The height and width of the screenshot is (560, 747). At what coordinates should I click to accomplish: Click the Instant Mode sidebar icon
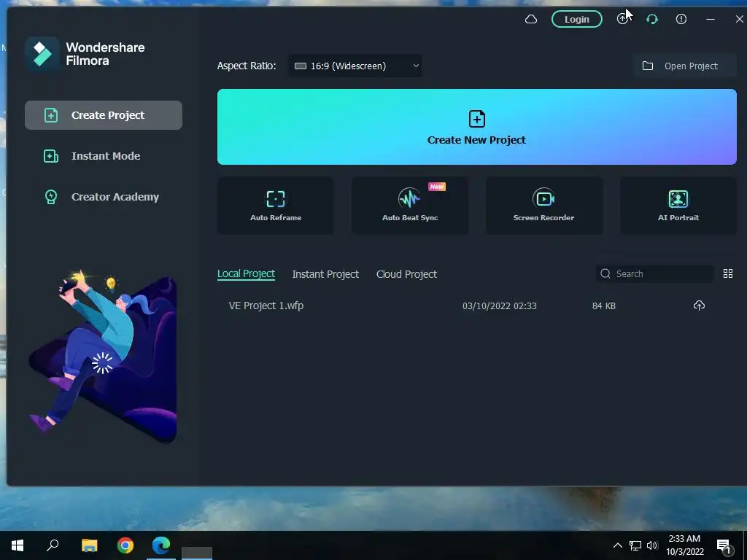(x=51, y=156)
